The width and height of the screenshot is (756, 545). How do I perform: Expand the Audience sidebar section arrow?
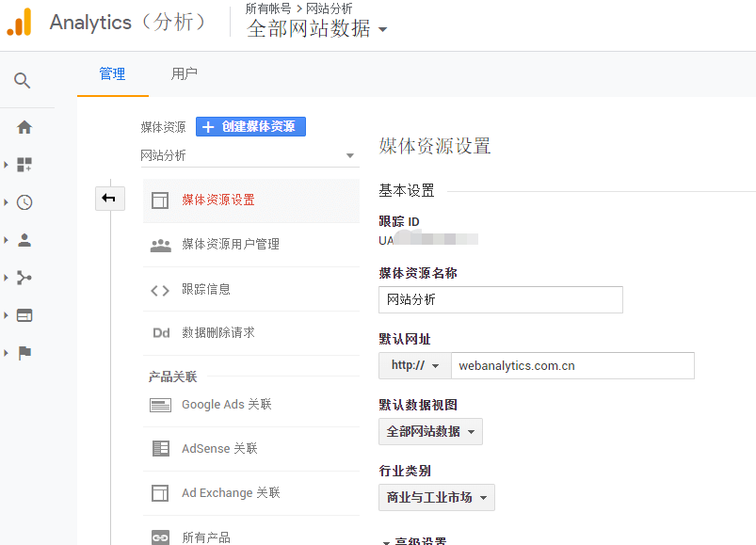point(6,240)
